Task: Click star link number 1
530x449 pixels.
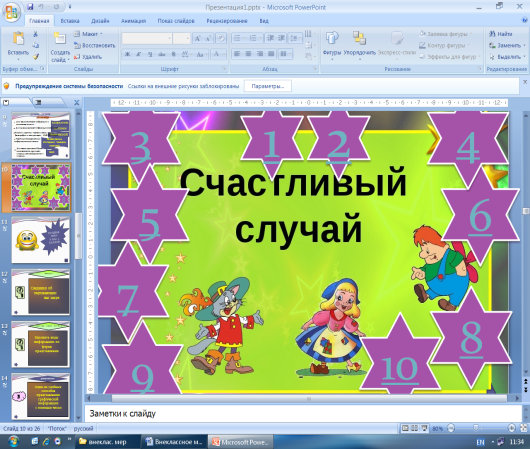Action: tap(271, 145)
